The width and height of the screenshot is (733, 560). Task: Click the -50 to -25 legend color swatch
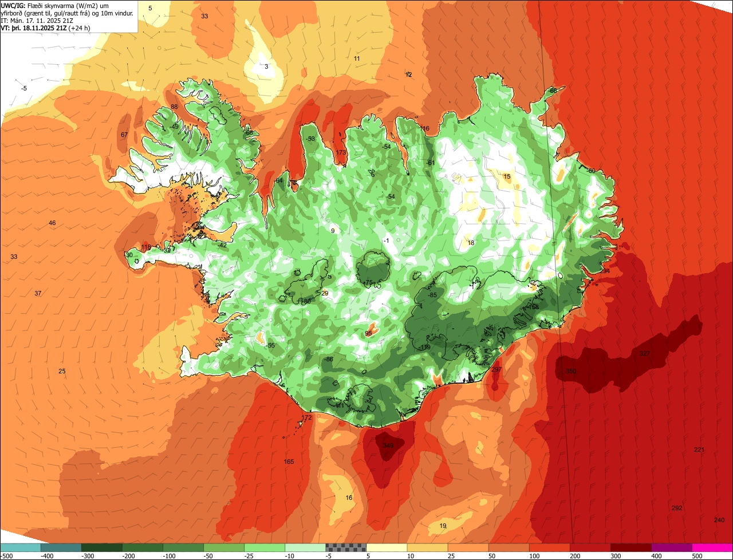224,547
